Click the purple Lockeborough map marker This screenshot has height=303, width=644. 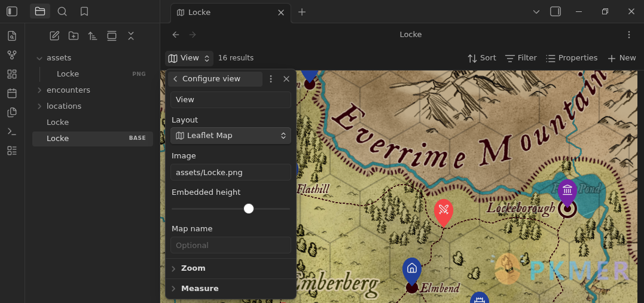[x=567, y=193]
